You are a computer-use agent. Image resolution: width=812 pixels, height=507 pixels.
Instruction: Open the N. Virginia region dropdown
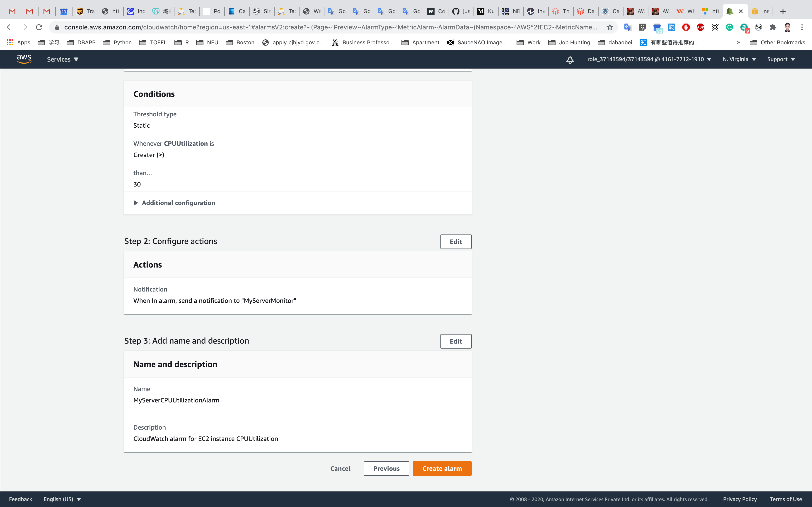(739, 59)
